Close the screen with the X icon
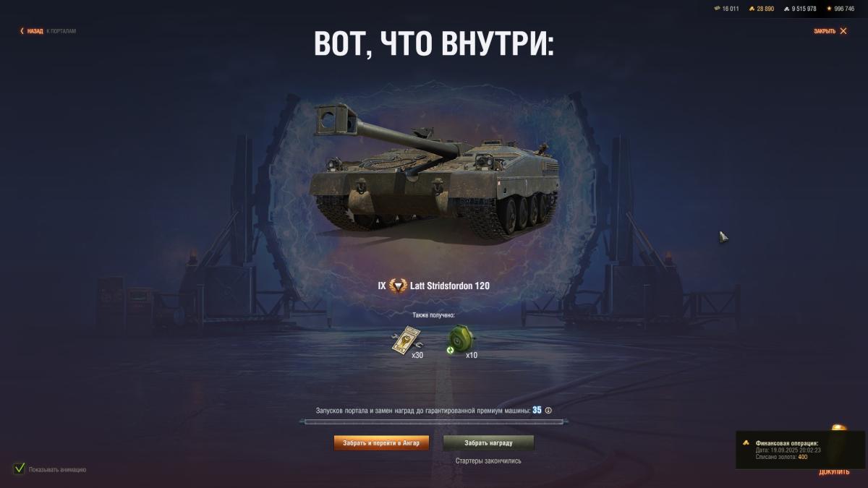 (843, 31)
